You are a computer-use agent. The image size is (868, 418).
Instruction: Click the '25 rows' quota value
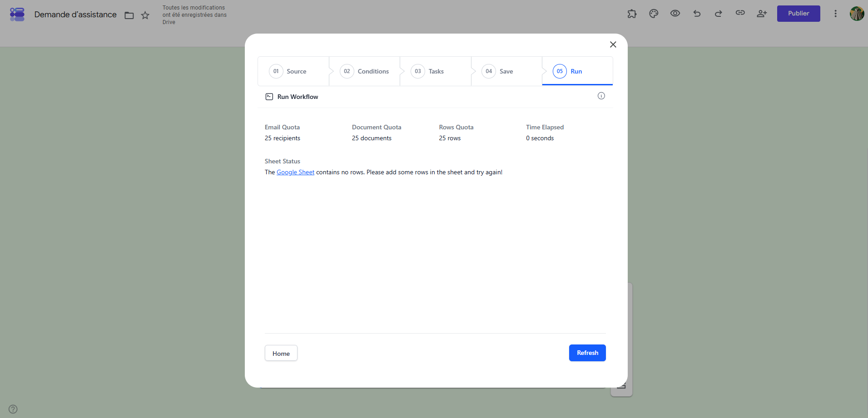(450, 138)
